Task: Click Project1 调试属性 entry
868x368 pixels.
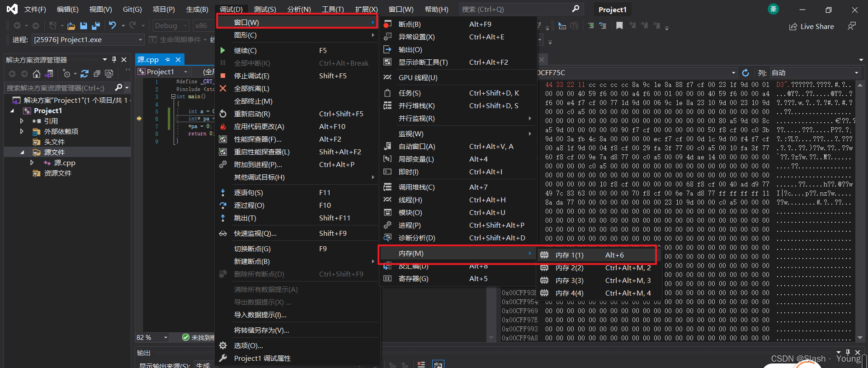Action: tap(297, 358)
